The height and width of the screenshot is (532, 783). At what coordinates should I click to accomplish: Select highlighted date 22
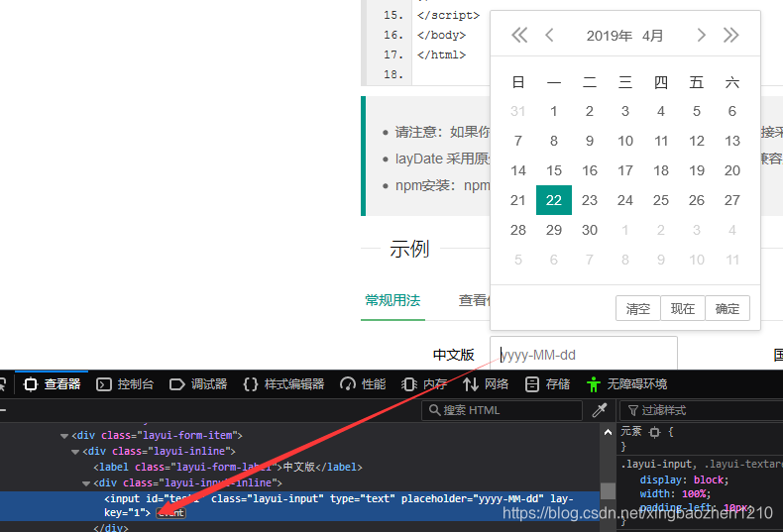pos(554,200)
